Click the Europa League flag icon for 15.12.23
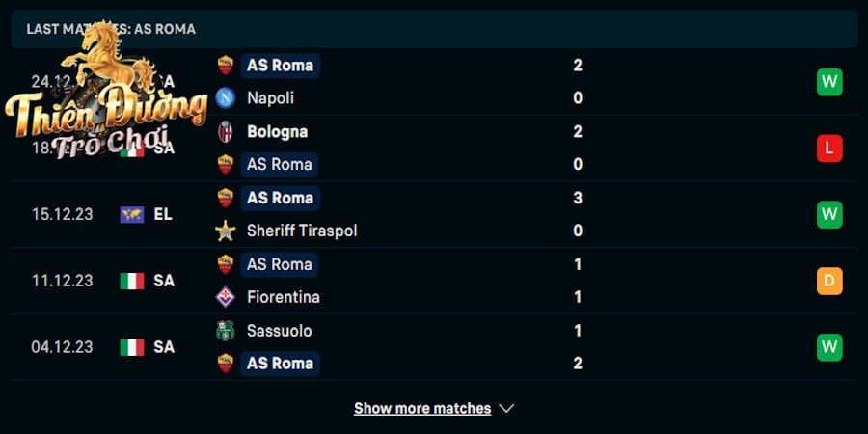This screenshot has height=434, width=868. [132, 215]
